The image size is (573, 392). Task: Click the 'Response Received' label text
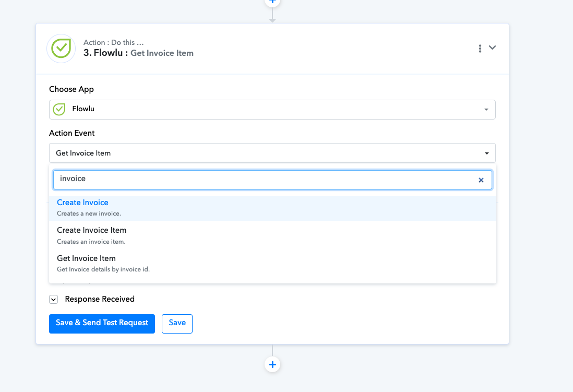(100, 299)
